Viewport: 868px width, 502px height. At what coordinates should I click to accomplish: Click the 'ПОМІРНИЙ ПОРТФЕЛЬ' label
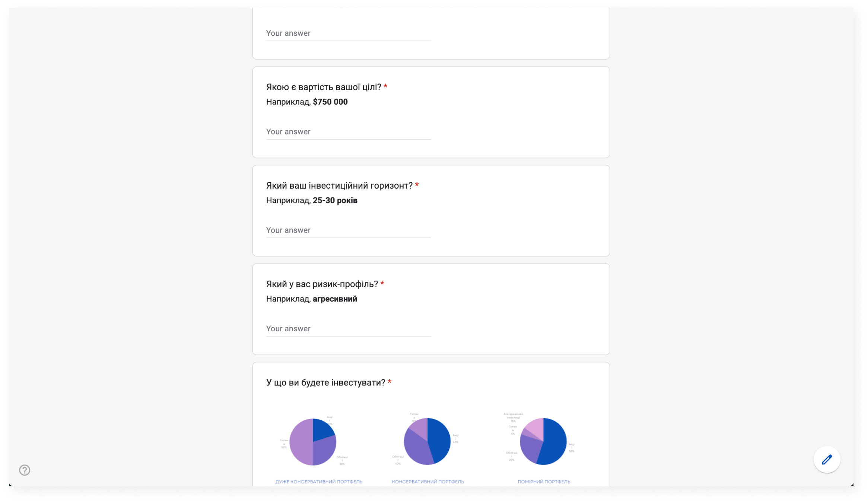pos(544,482)
